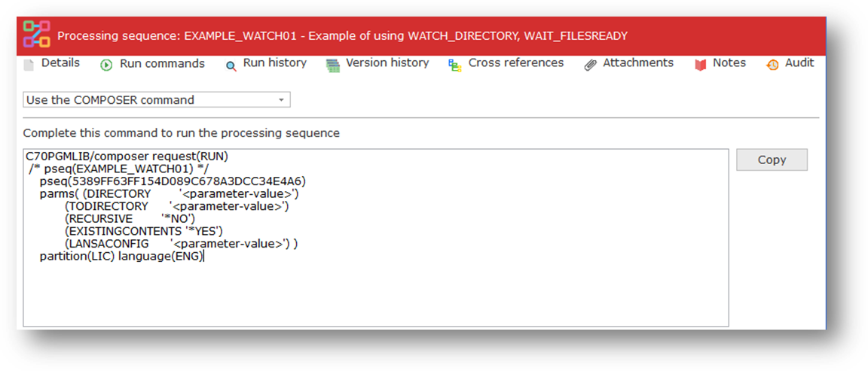This screenshot has width=868, height=371.
Task: Click the Details page icon
Action: (x=29, y=65)
